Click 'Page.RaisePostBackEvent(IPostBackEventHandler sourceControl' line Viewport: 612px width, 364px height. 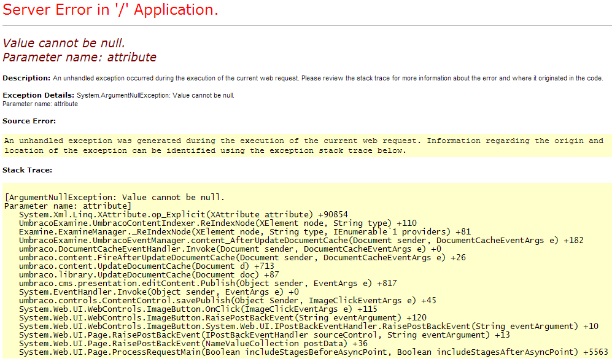pyautogui.click(x=265, y=335)
